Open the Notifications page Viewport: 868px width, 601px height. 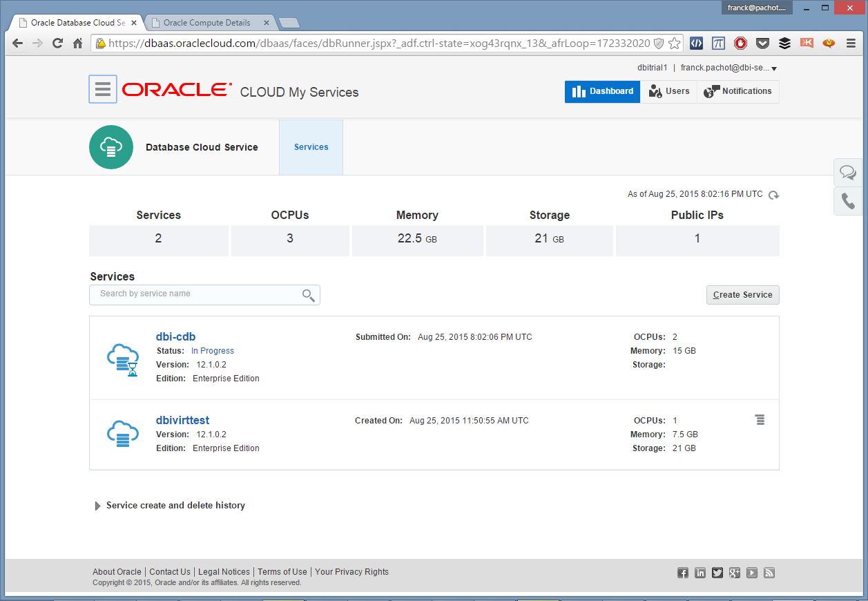pyautogui.click(x=738, y=91)
